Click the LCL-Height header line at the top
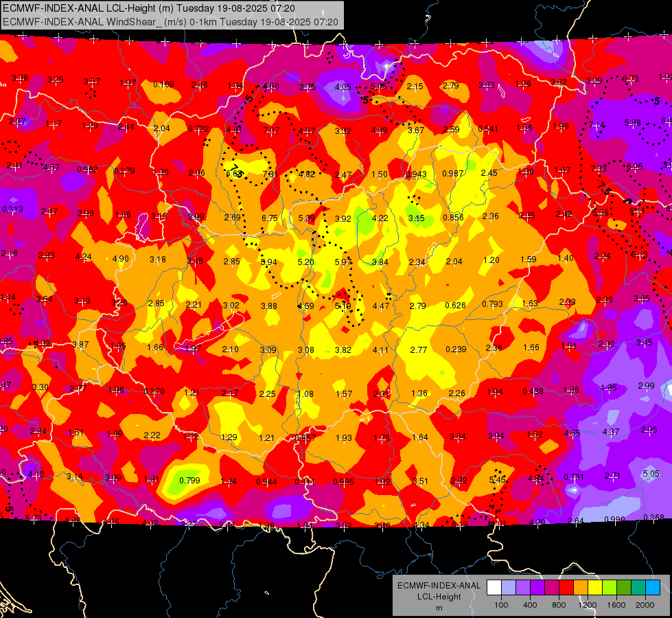The width and height of the screenshot is (672, 618). point(149,8)
